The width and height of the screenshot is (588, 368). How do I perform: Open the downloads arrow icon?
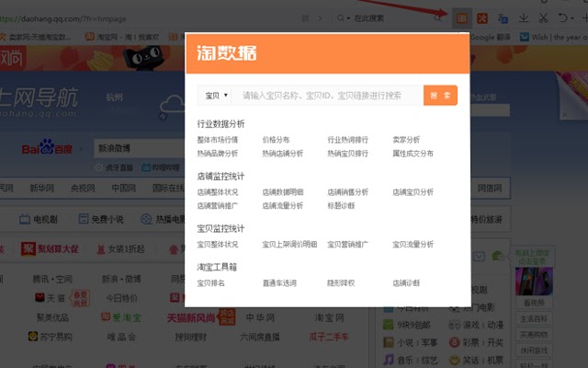pos(523,17)
